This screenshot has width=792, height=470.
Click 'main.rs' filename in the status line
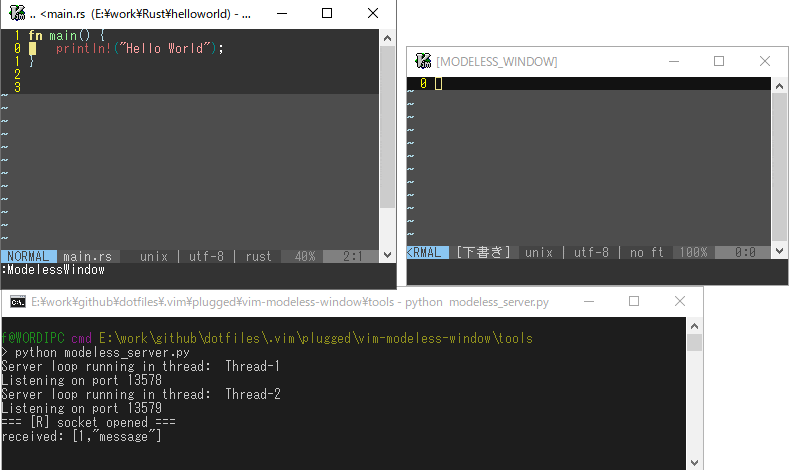tap(87, 256)
